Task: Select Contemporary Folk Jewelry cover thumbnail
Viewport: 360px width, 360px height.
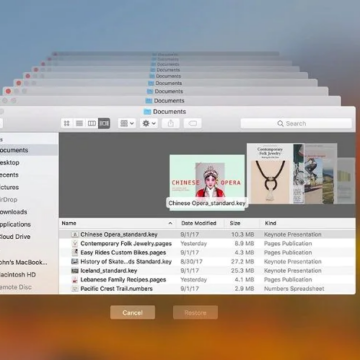Action: tap(270, 173)
